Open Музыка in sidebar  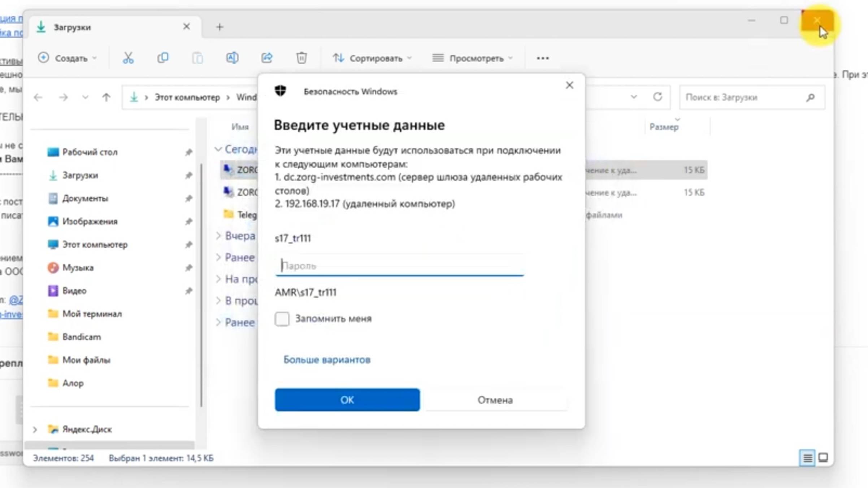[78, 267]
